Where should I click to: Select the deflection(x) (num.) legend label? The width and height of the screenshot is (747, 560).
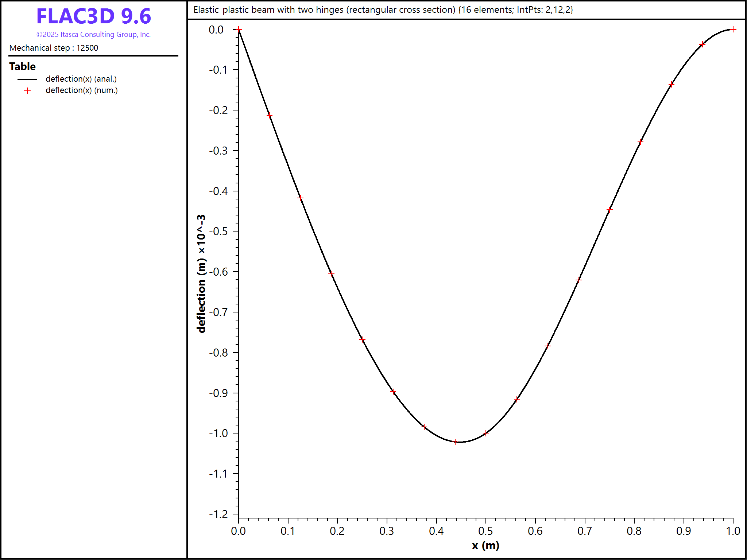click(81, 90)
